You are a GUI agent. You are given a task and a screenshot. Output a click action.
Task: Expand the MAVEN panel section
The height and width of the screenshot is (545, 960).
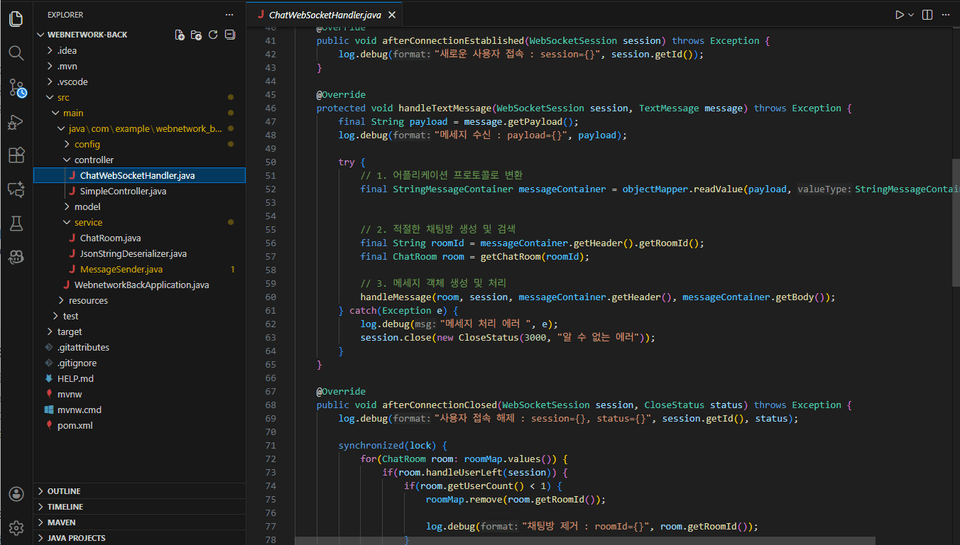coord(61,522)
